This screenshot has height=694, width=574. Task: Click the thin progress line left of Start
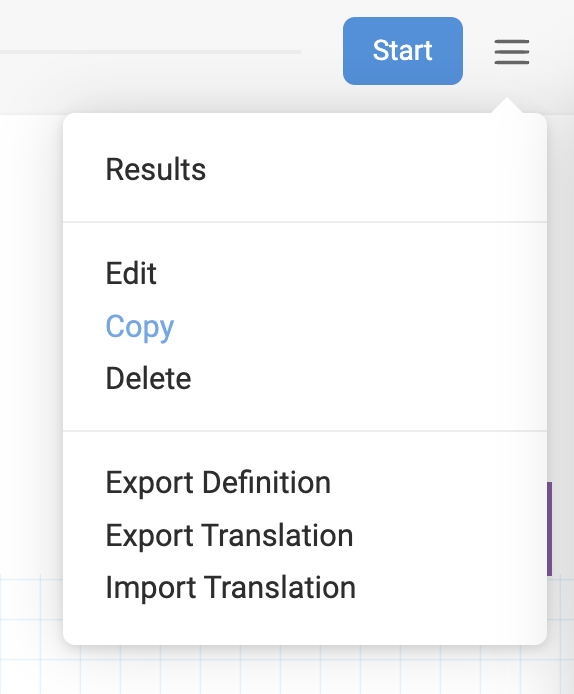150,52
